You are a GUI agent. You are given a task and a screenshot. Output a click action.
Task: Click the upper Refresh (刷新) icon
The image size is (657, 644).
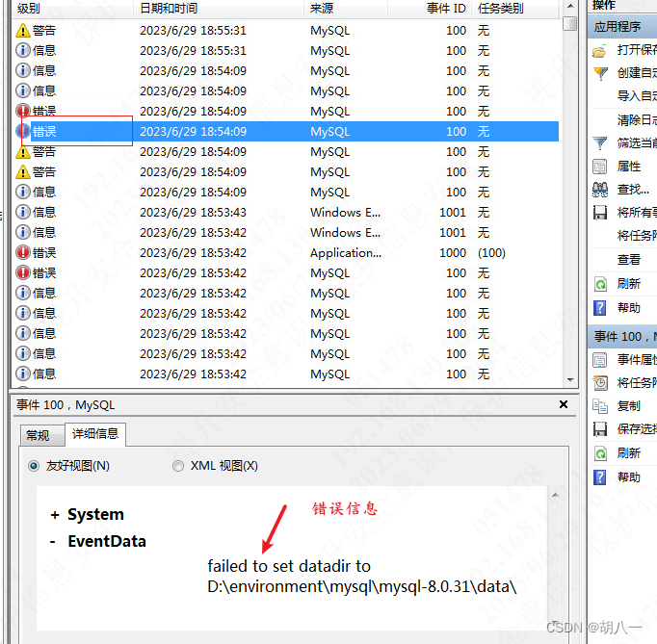[x=600, y=284]
